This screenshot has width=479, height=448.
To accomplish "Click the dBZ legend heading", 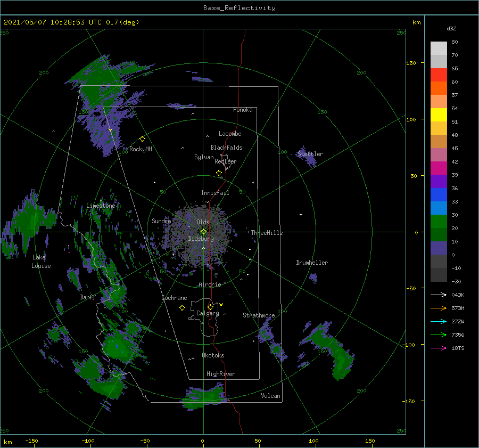I will [451, 28].
